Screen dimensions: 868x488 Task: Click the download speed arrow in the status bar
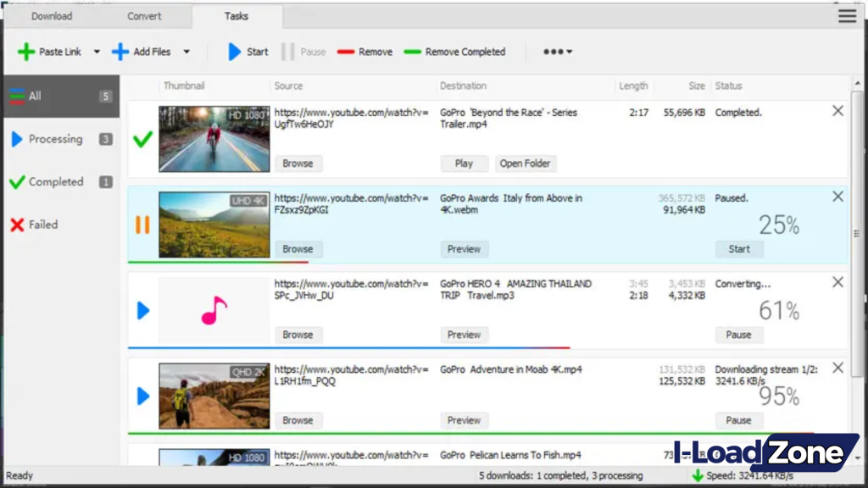[x=698, y=475]
